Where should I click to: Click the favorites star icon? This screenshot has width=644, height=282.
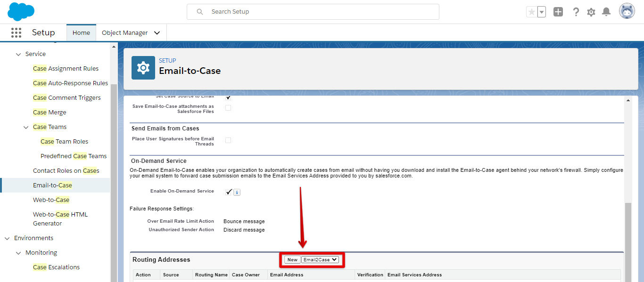click(x=533, y=11)
